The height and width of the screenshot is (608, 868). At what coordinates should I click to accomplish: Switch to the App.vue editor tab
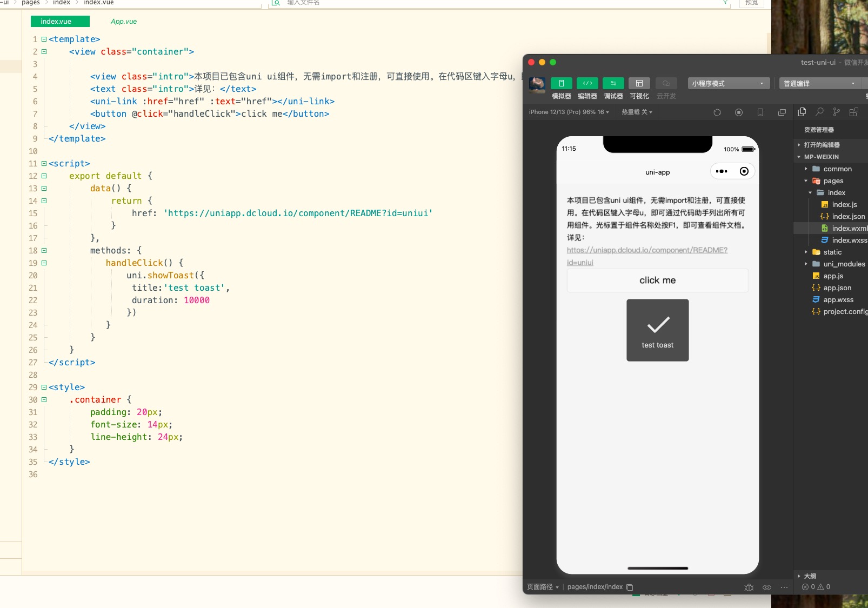coord(124,22)
